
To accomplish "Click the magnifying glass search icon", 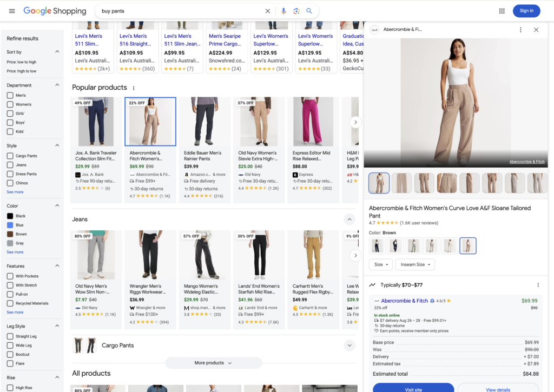I will (x=309, y=11).
